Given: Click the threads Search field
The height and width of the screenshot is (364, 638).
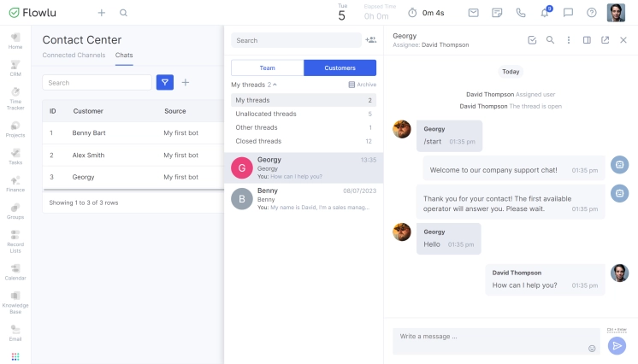Looking at the screenshot, I should click(296, 40).
